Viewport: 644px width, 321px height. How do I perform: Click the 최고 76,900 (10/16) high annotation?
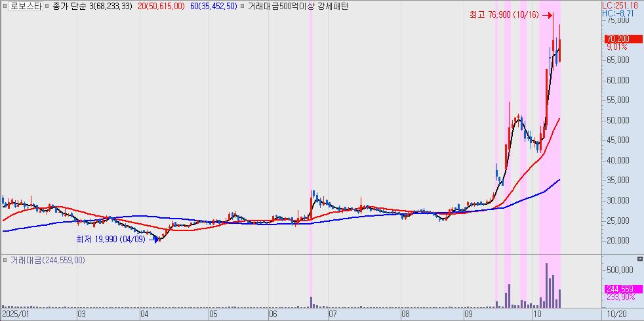click(x=504, y=15)
